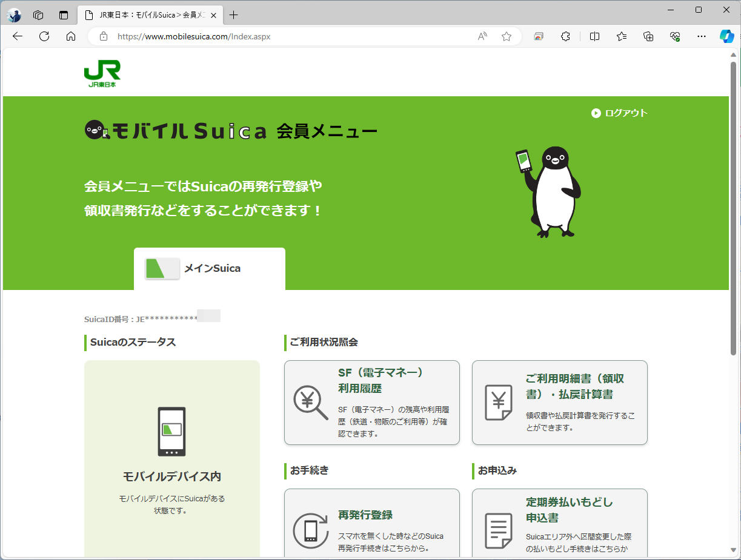Click the scroll up arrow

(x=734, y=54)
